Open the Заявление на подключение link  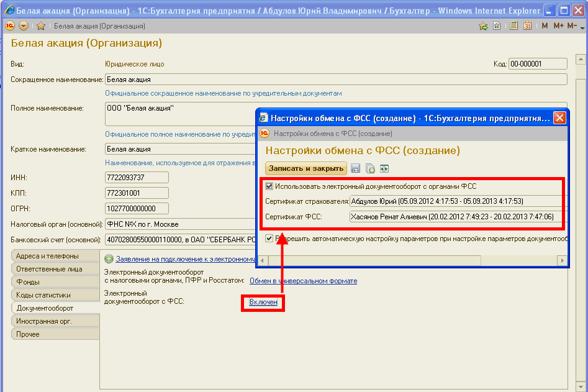point(185,259)
